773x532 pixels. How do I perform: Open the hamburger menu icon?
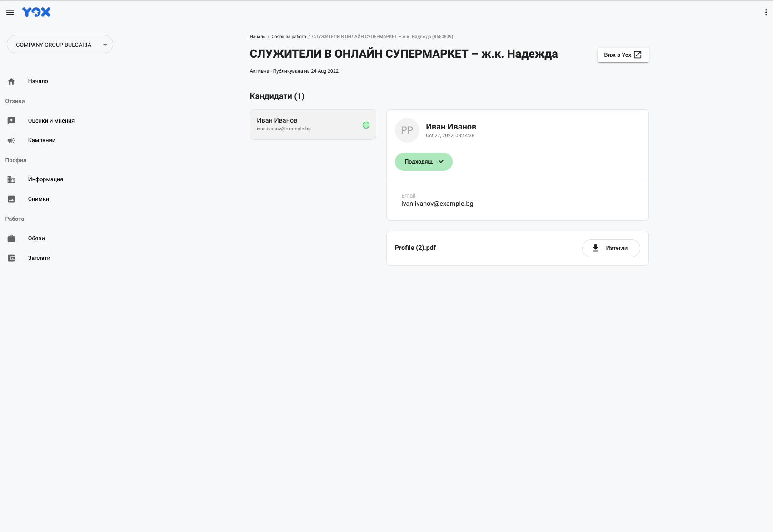(x=10, y=12)
